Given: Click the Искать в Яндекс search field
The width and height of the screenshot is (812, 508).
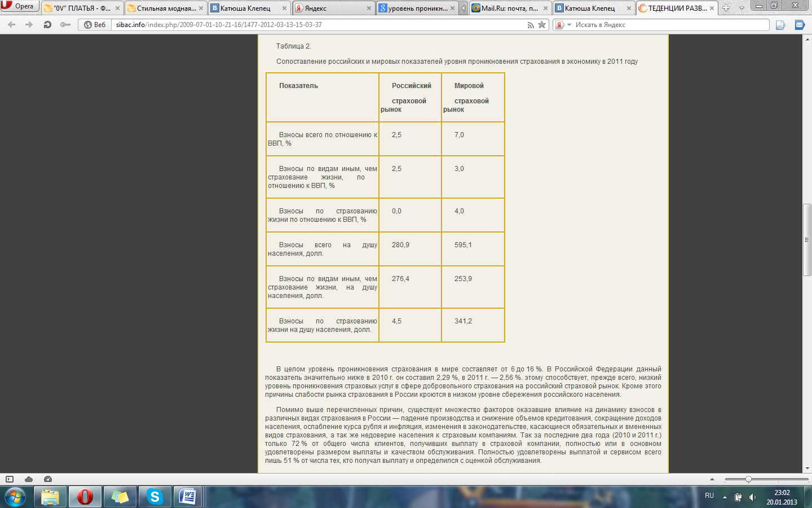Looking at the screenshot, I should (671, 25).
